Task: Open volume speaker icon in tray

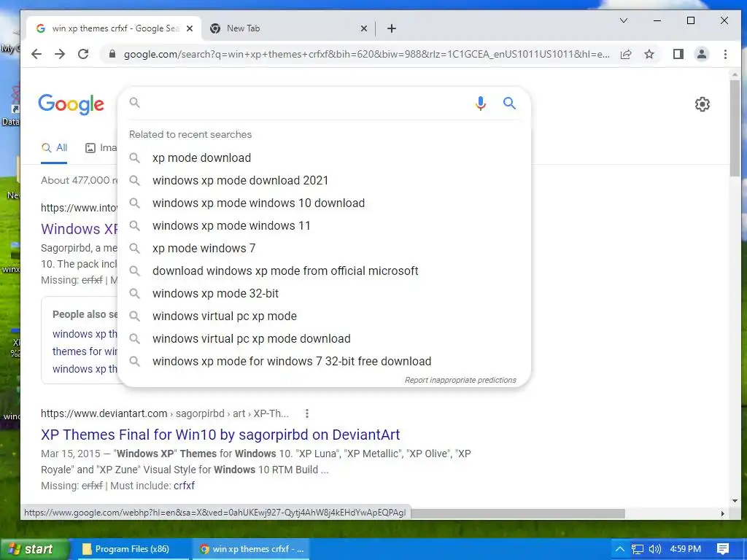Action: pyautogui.click(x=655, y=549)
